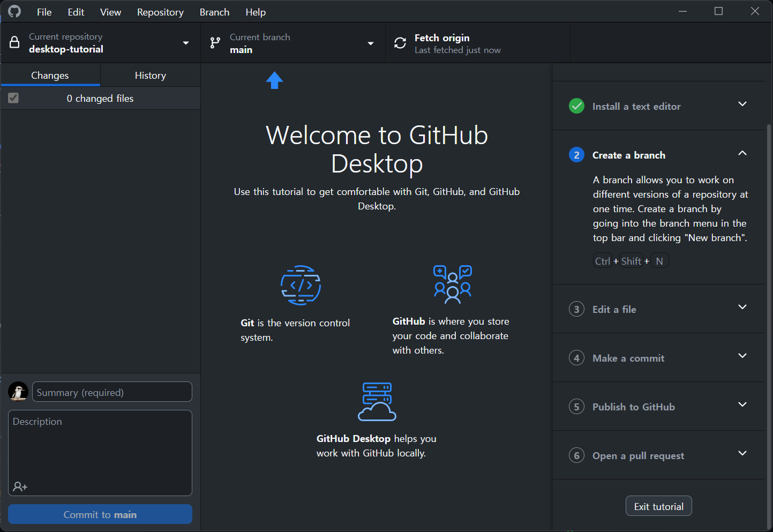Viewport: 773px width, 532px height.
Task: Click the branch icon next to Current branch
Action: point(215,42)
